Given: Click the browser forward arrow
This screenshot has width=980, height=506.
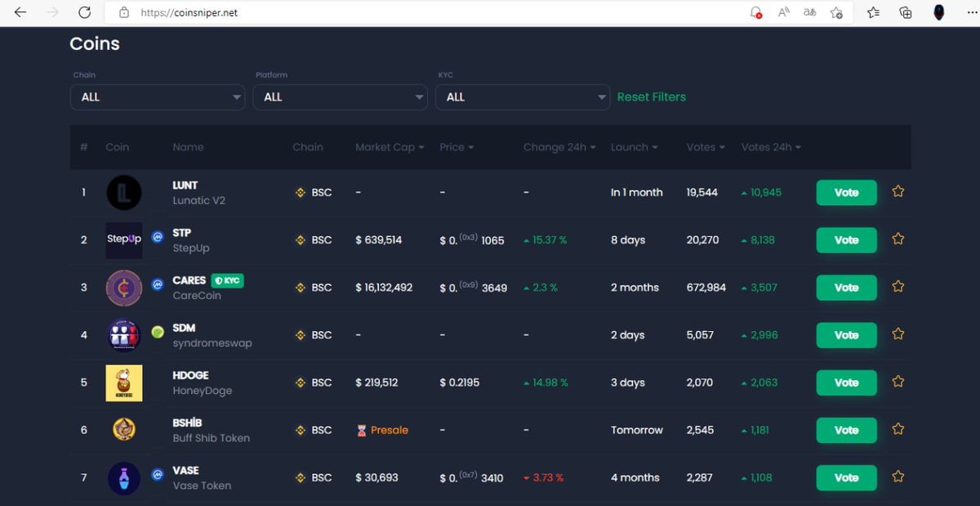Looking at the screenshot, I should [x=53, y=12].
